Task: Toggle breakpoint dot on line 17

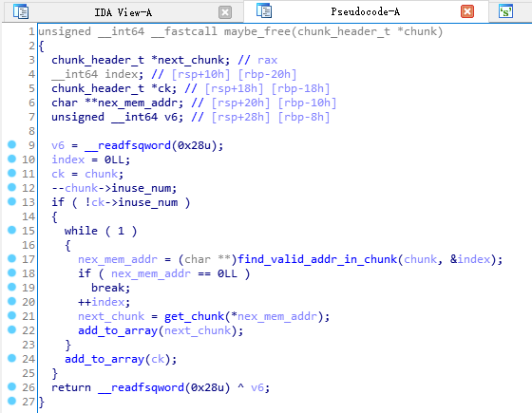Action: point(11,258)
